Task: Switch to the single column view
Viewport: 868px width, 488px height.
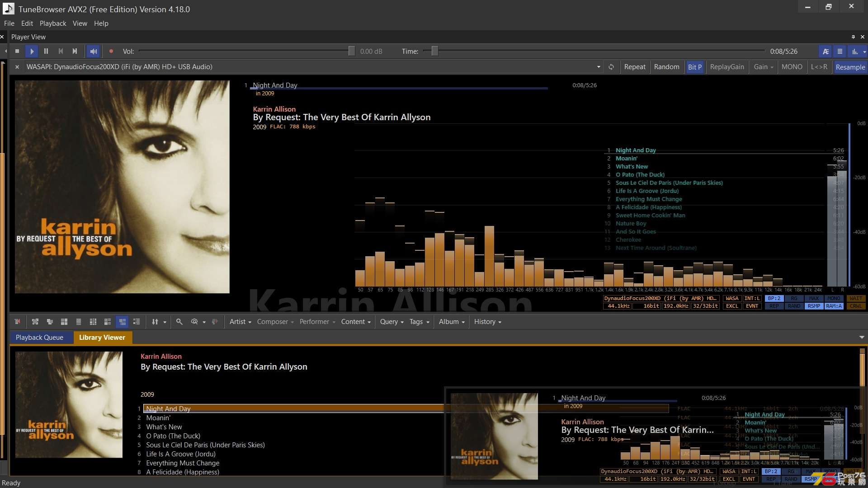Action: click(79, 322)
